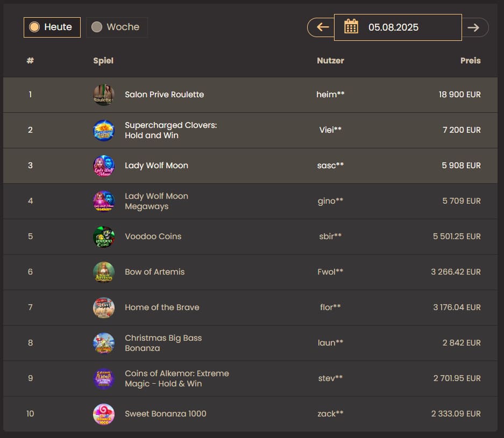The height and width of the screenshot is (438, 504).
Task: Click Coins of Alkemor: Extreme Magic title
Action: tap(177, 378)
